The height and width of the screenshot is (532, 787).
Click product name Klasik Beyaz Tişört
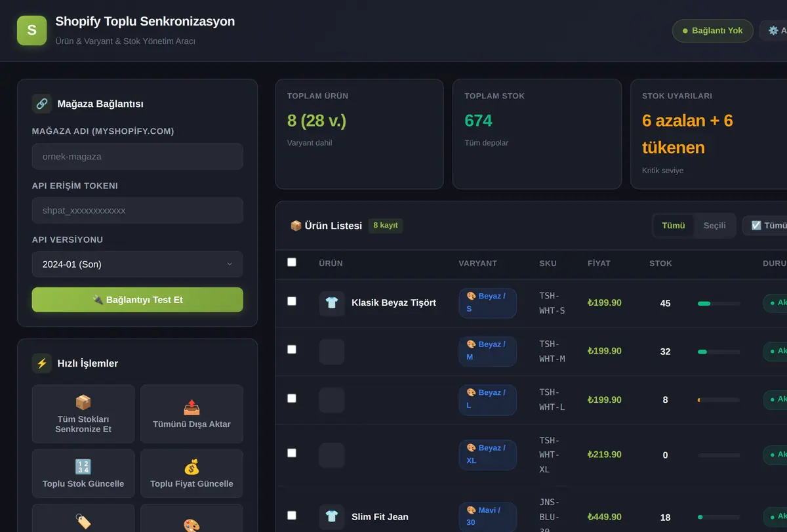(x=393, y=303)
